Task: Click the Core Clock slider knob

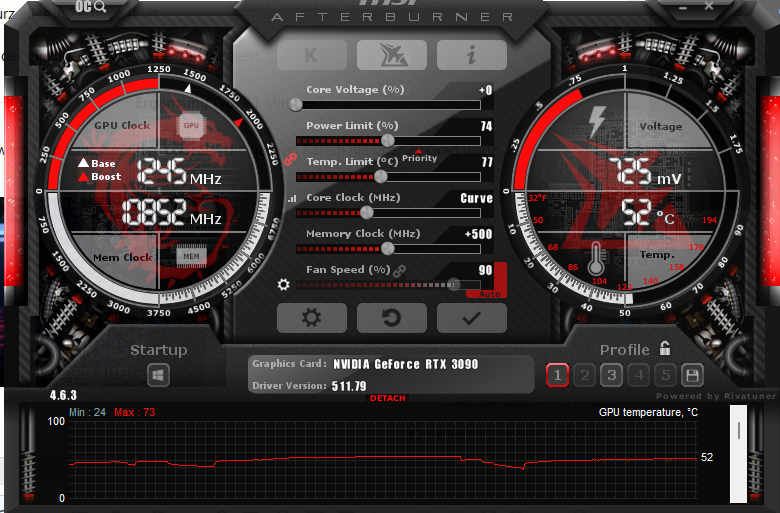Action: coord(367,212)
